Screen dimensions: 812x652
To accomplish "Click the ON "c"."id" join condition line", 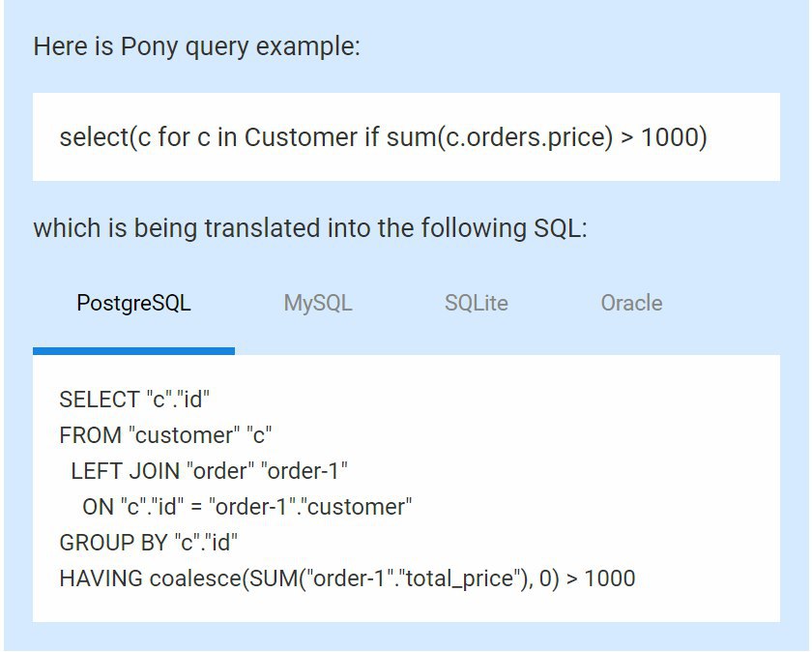I will click(247, 507).
